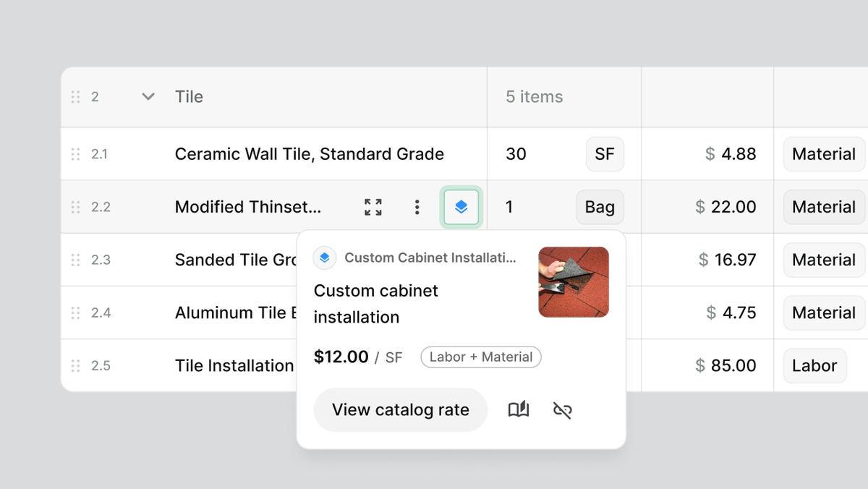Screen dimensions: 868x489
Task: Click the View catalog rate button
Action: (400, 410)
